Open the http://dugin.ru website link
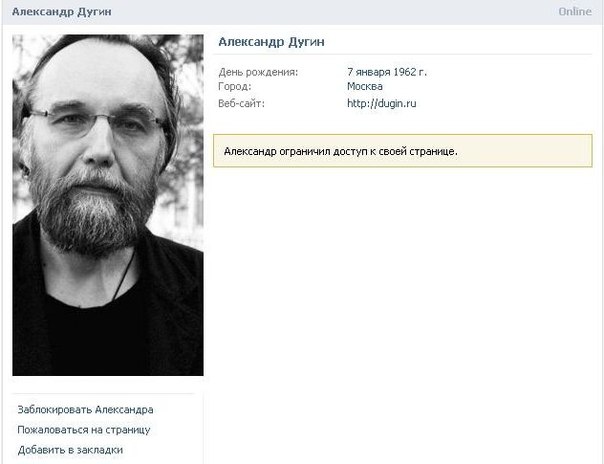 click(x=381, y=103)
